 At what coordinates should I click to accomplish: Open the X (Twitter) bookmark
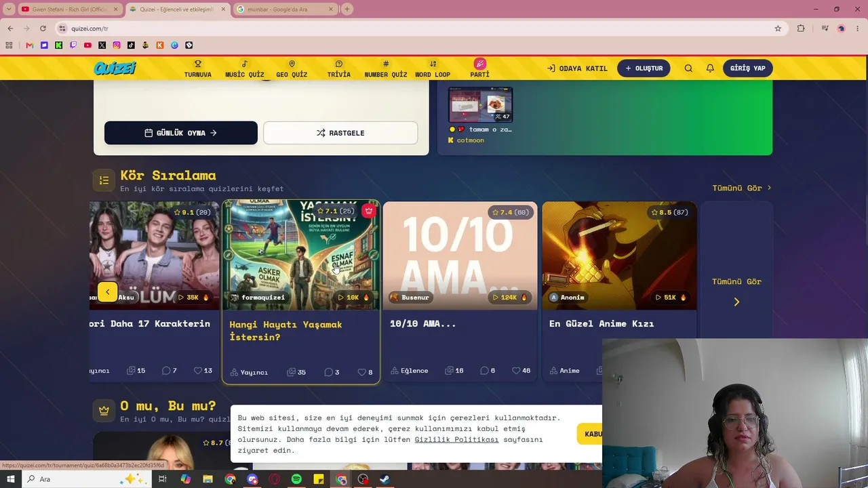pos(102,45)
